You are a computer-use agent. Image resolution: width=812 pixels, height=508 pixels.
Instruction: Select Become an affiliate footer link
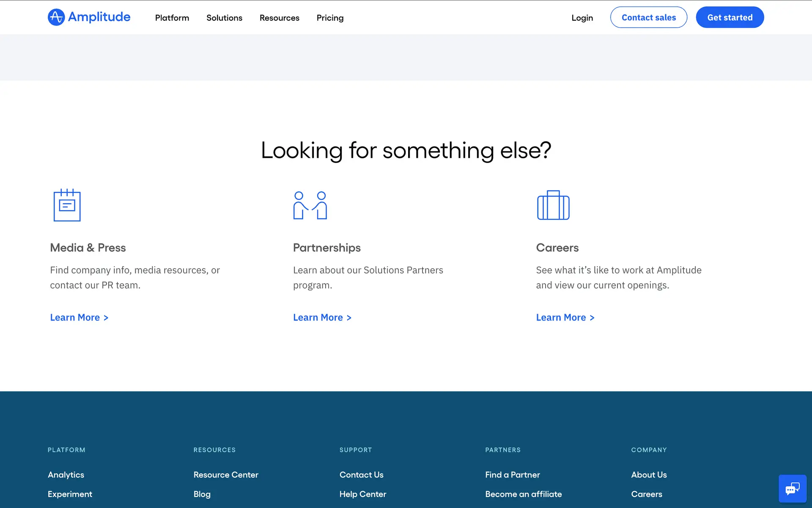[x=523, y=494]
